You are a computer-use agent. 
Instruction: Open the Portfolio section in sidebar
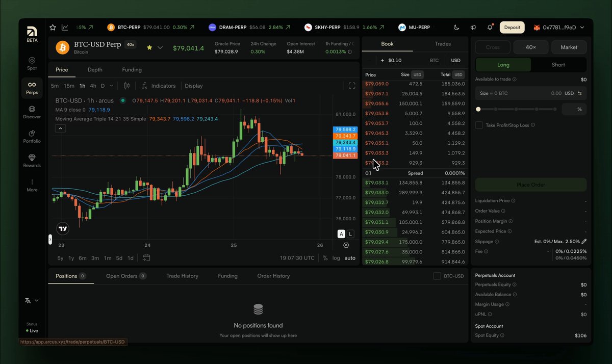tap(32, 137)
